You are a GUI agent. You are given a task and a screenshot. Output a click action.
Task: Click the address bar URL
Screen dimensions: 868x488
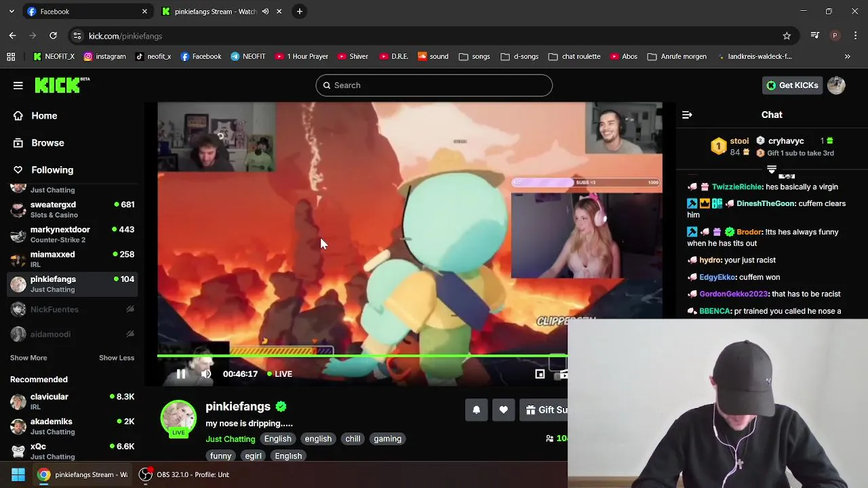(125, 36)
